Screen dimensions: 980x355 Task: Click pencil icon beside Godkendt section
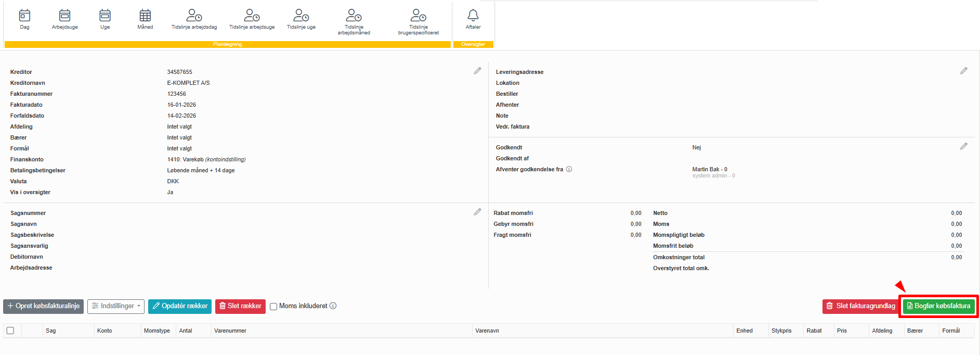click(x=963, y=147)
